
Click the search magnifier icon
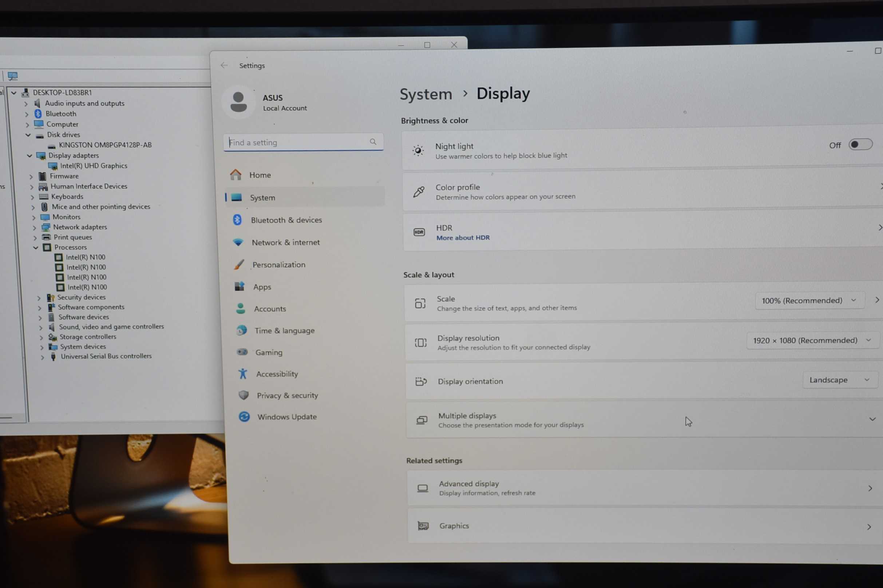[373, 142]
